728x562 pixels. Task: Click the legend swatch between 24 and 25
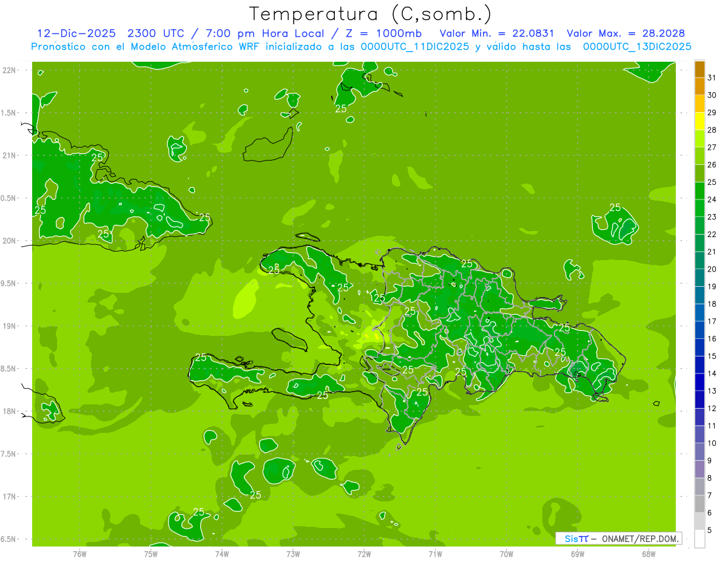(x=699, y=191)
